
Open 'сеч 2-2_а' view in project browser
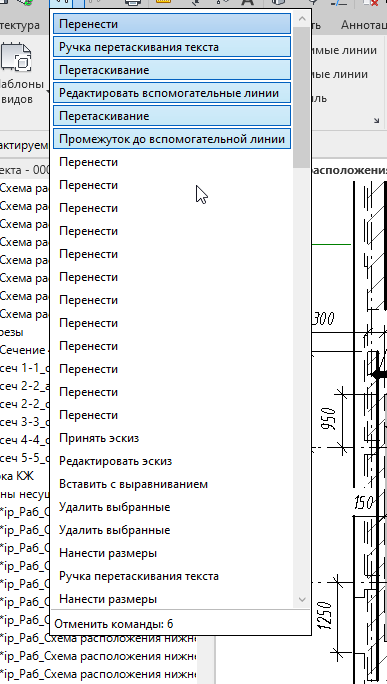click(24, 386)
